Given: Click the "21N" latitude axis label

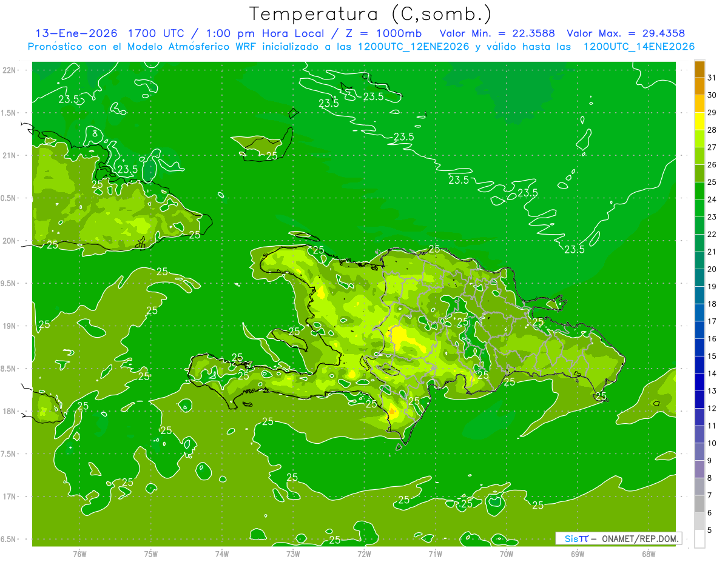Looking at the screenshot, I should 10,155.
